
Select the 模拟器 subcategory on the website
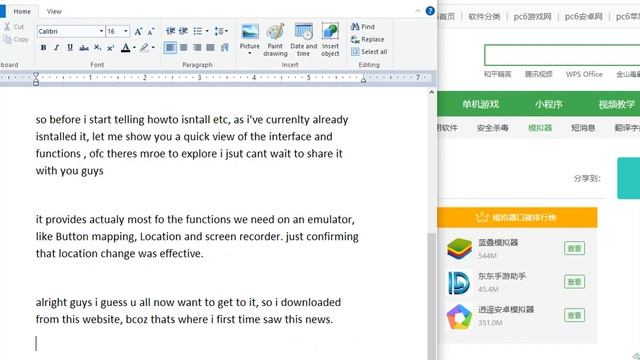point(540,128)
